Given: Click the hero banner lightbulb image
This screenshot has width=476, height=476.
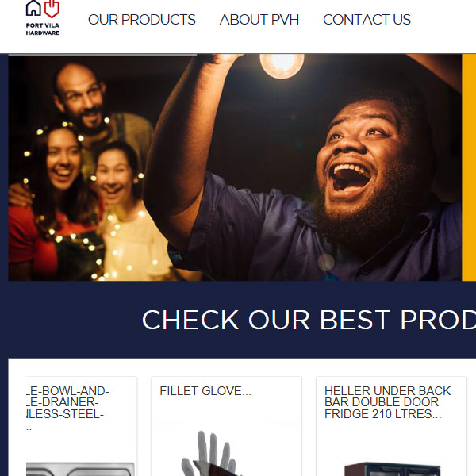Looking at the screenshot, I should (x=235, y=167).
